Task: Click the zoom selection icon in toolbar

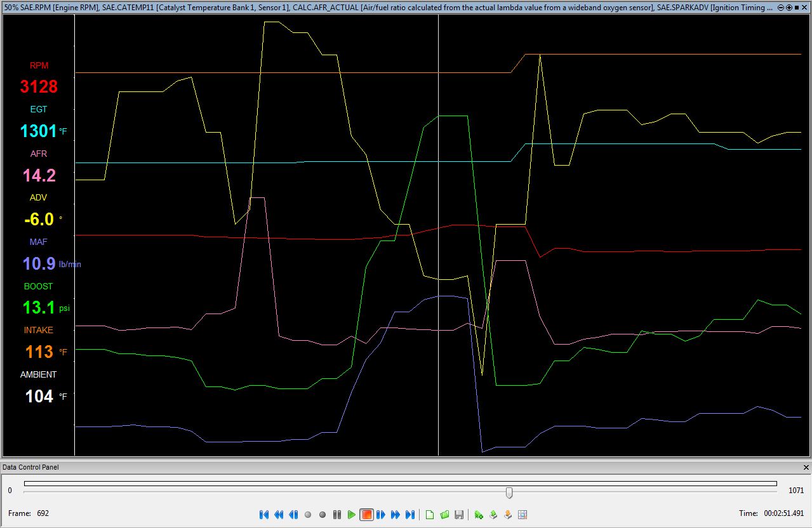Action: [x=522, y=515]
